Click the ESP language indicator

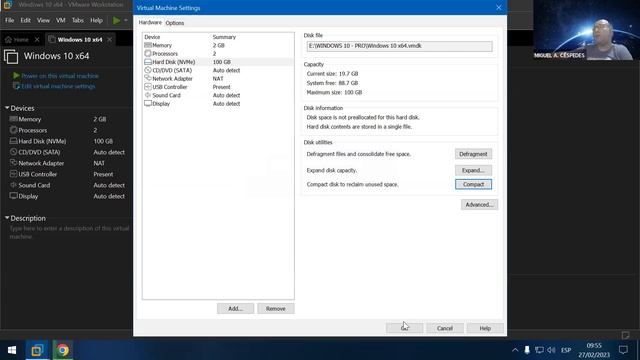pos(566,350)
